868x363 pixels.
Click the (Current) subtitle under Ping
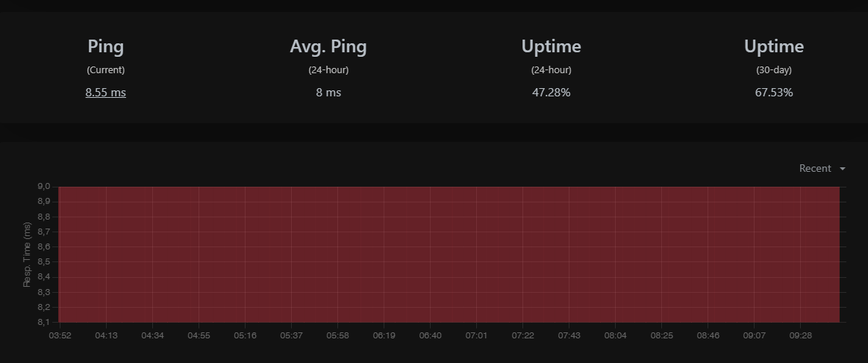106,69
